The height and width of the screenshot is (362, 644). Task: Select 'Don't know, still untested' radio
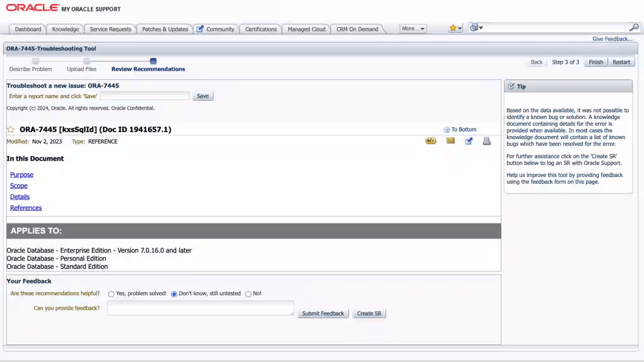(x=174, y=294)
